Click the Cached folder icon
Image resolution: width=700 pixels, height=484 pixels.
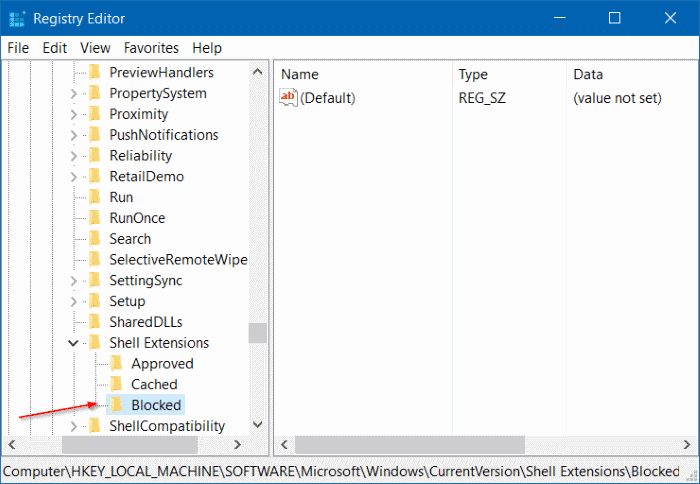pyautogui.click(x=116, y=384)
